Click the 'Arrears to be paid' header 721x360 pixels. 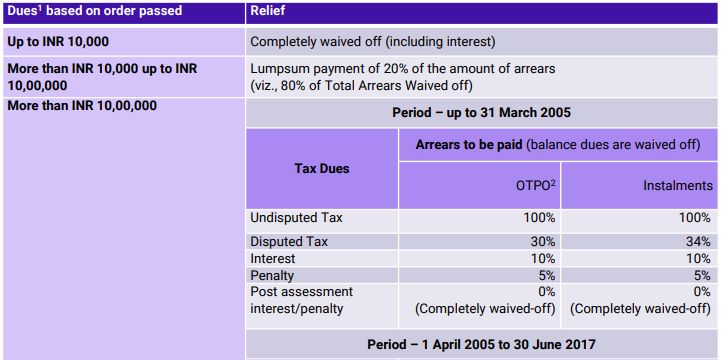469,145
